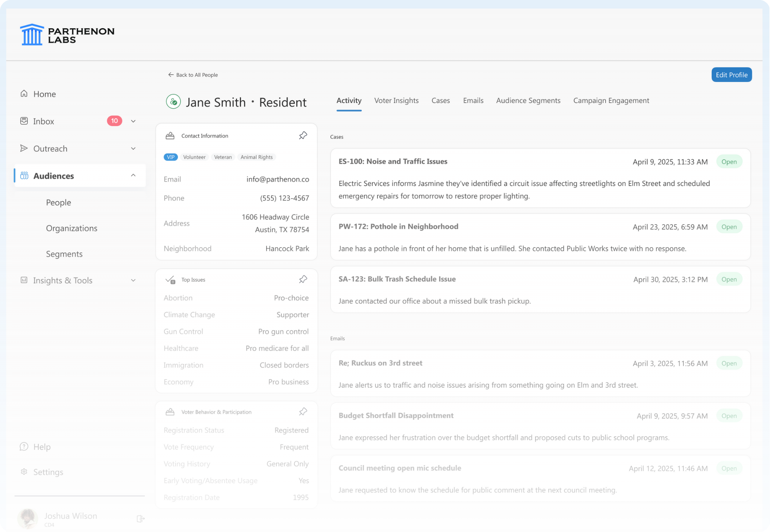Pin the Voter Behavior & Participation card
This screenshot has height=532, width=770.
[x=303, y=412]
